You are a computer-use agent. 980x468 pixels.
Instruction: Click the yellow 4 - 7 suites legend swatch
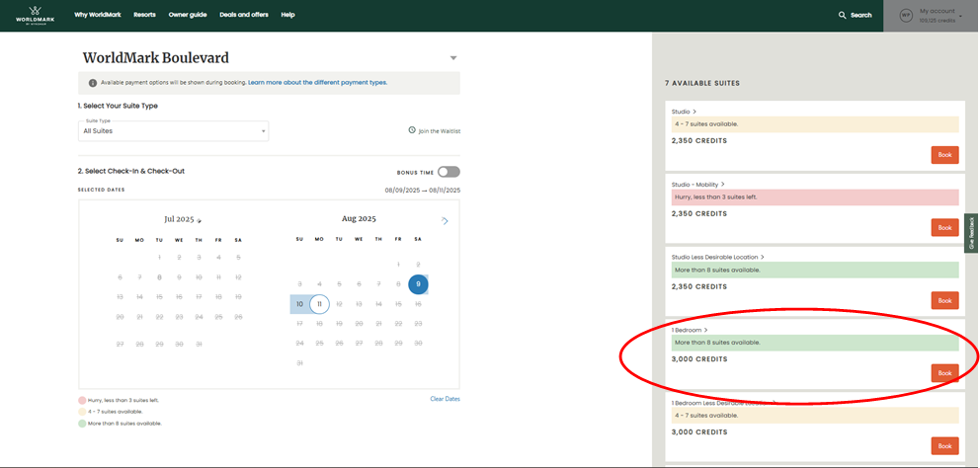[83, 412]
